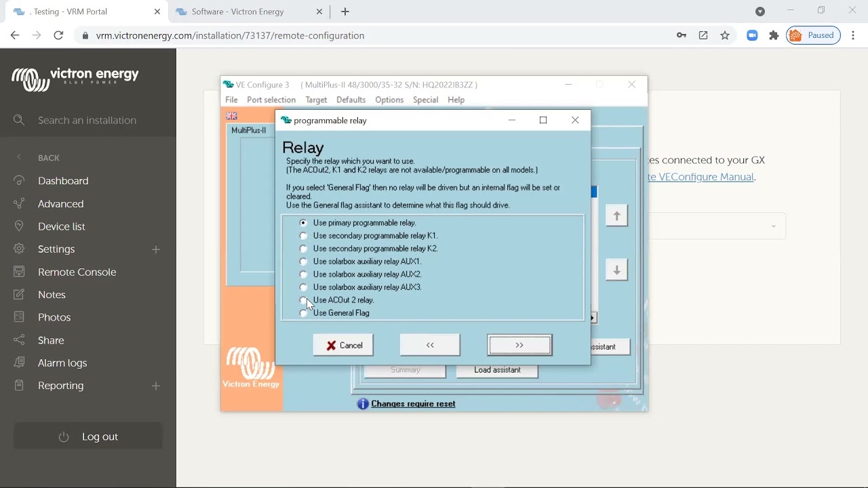Cancel the programmable relay dialog

[x=343, y=346]
